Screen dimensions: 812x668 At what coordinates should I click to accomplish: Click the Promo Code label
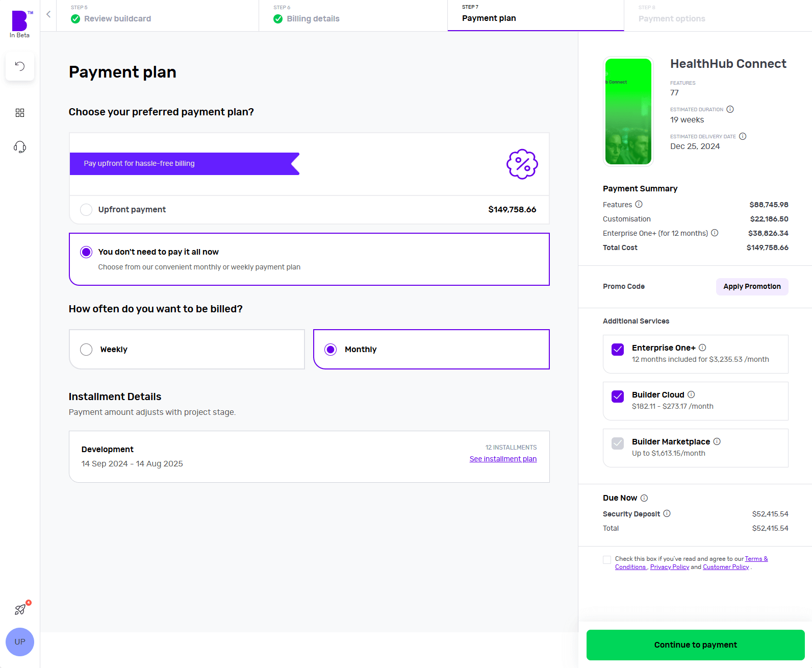624,286
